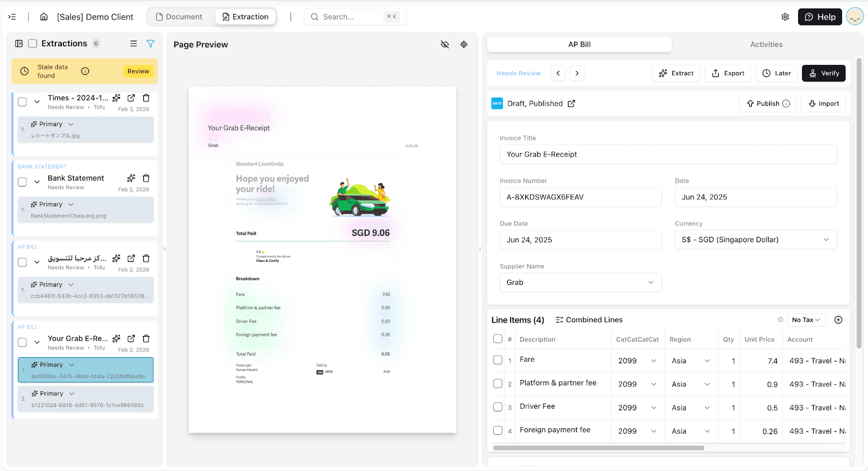Collapse the Bank Statement chevron
This screenshot has width=868, height=471.
37,182
